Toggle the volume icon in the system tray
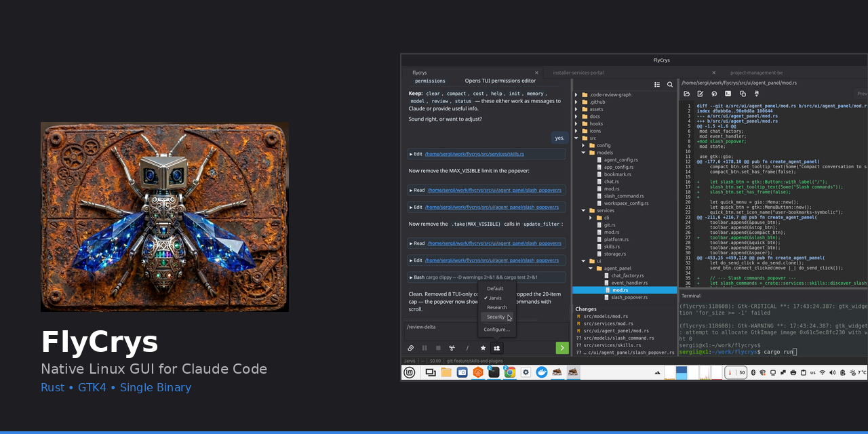Image resolution: width=868 pixels, height=434 pixels. [x=833, y=372]
